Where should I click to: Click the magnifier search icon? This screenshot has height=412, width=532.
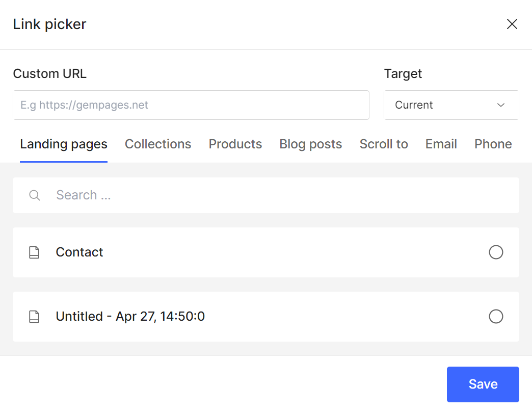click(35, 195)
